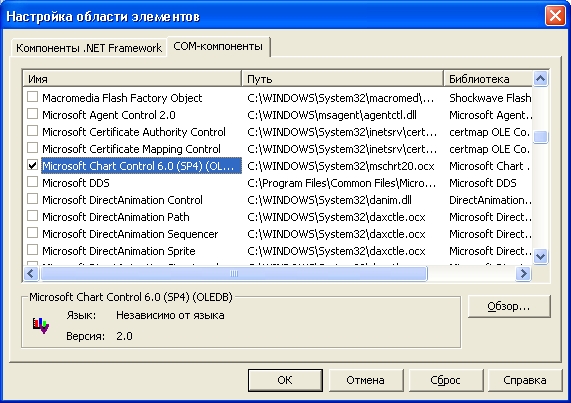Cancel the dialog with the Отмена button
The image size is (571, 403).
pos(366,380)
